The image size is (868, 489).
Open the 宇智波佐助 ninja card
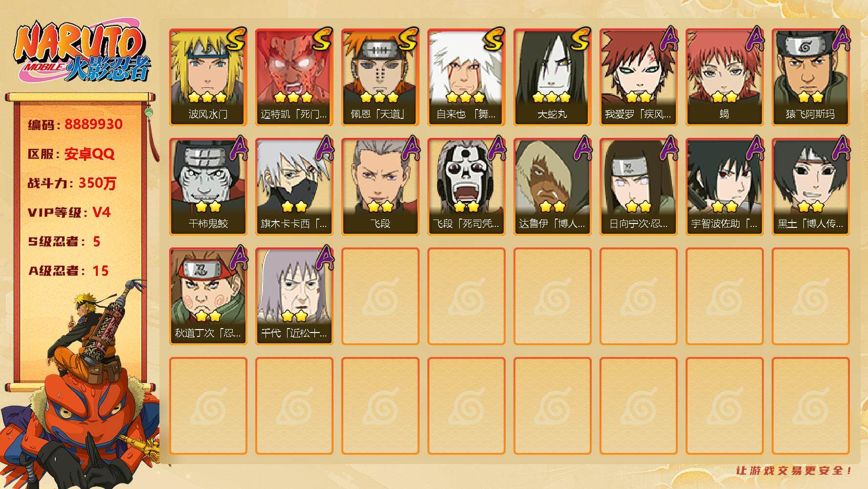click(x=725, y=187)
